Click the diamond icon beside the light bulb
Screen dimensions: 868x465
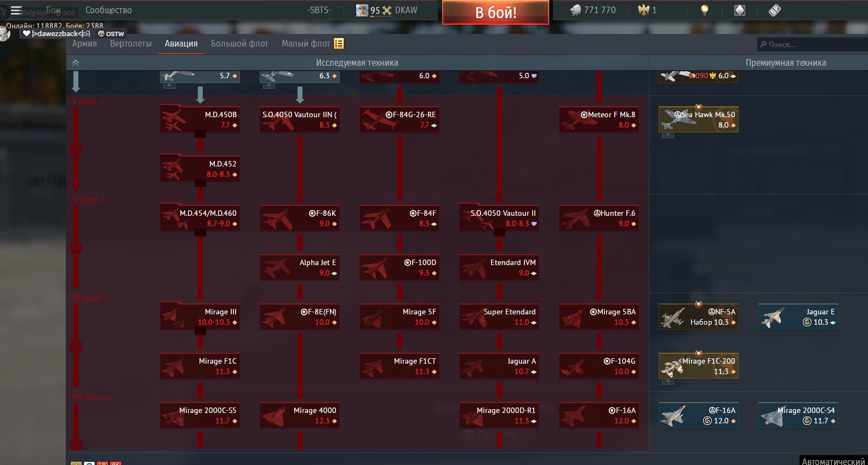740,10
